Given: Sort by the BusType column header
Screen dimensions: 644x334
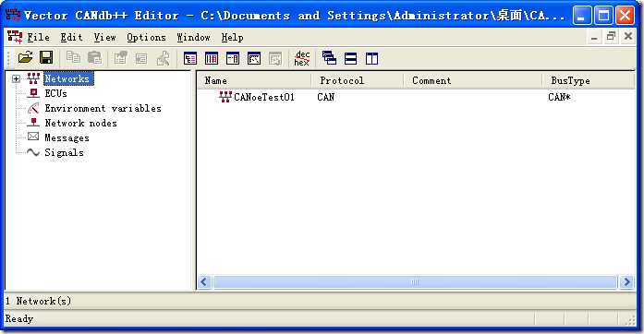Looking at the screenshot, I should coord(589,80).
